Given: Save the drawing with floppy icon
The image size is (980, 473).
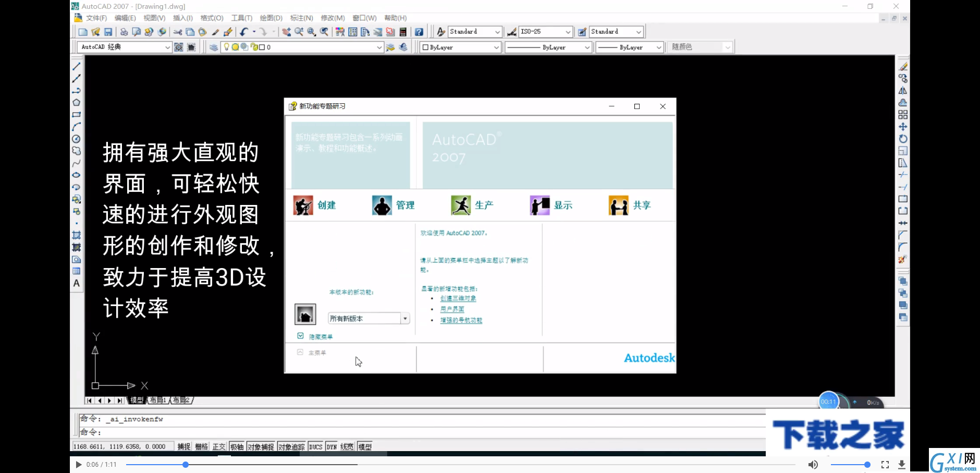Looking at the screenshot, I should [108, 32].
